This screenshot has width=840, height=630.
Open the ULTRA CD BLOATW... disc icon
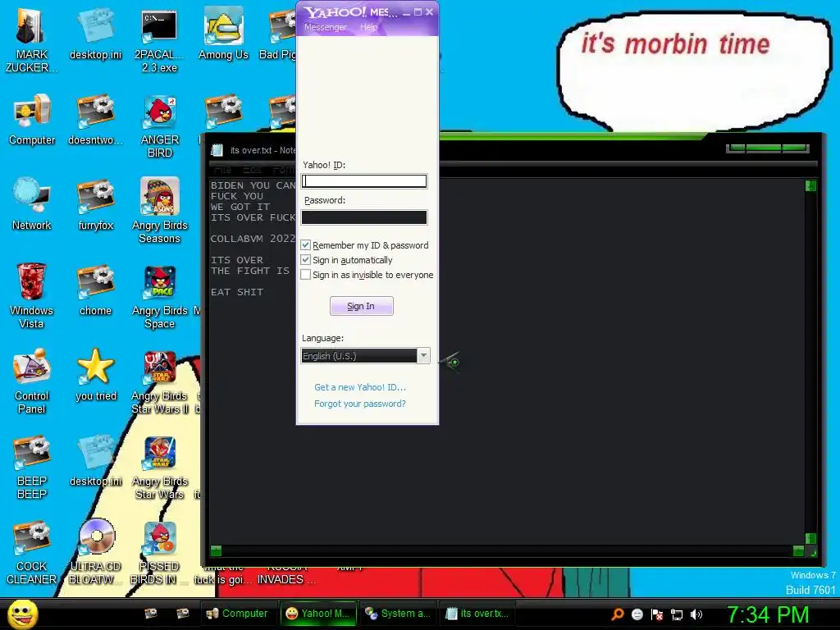click(x=96, y=552)
